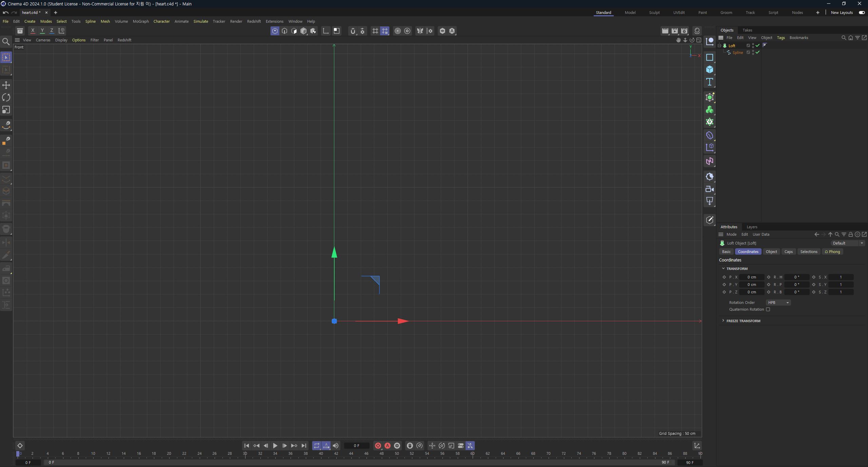Open the MoGraph menu
This screenshot has width=868, height=467.
pyautogui.click(x=141, y=21)
